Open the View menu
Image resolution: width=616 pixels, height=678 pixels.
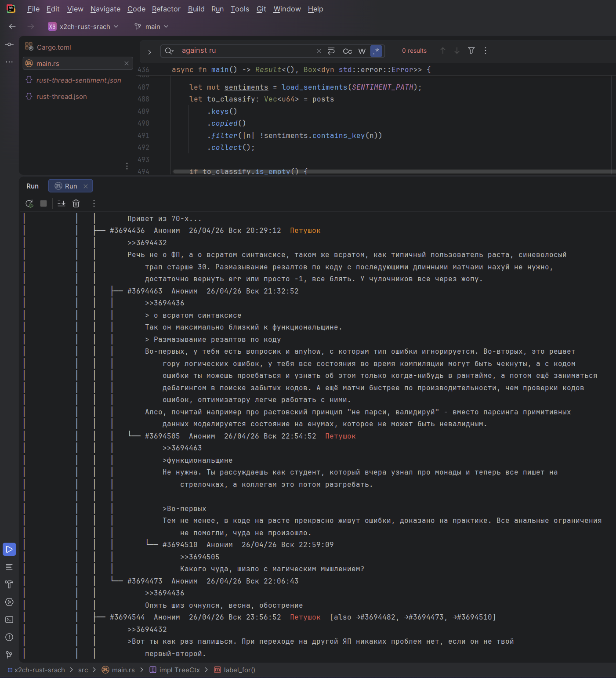tap(75, 9)
